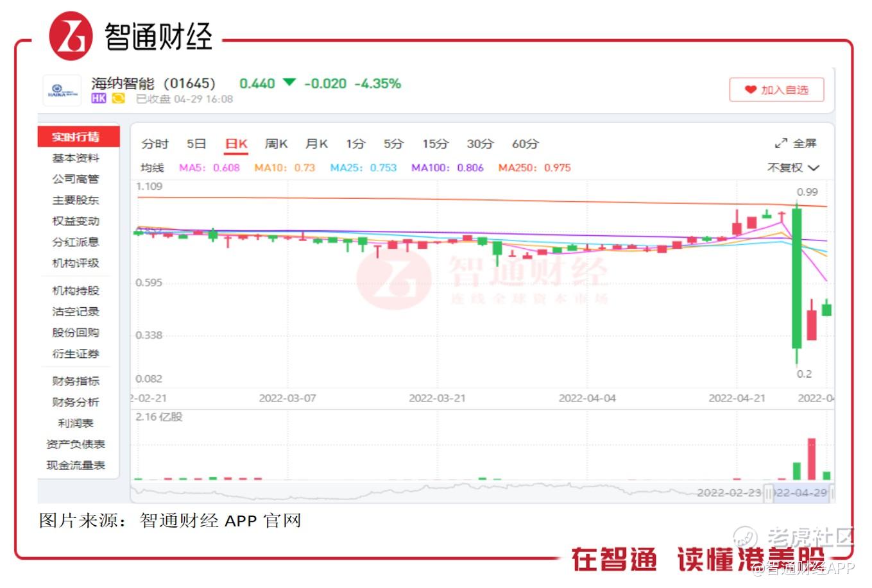Click the MA250: 0.975 indicator label

[534, 167]
